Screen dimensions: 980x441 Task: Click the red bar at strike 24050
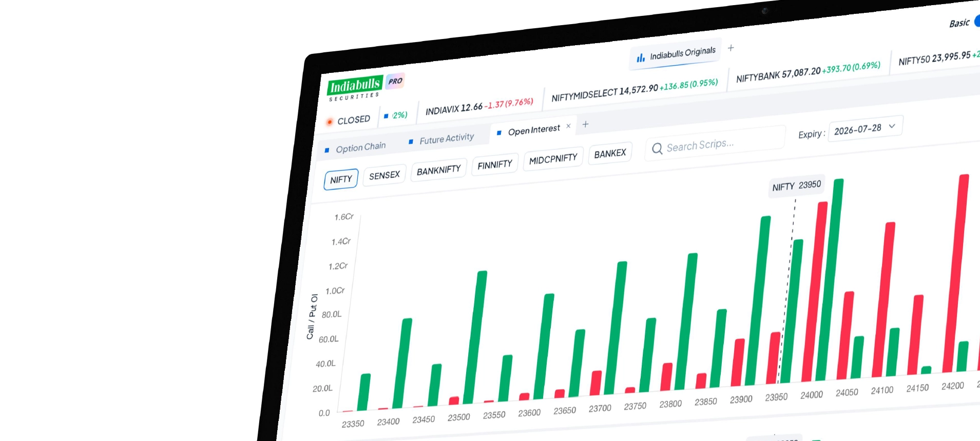click(845, 335)
